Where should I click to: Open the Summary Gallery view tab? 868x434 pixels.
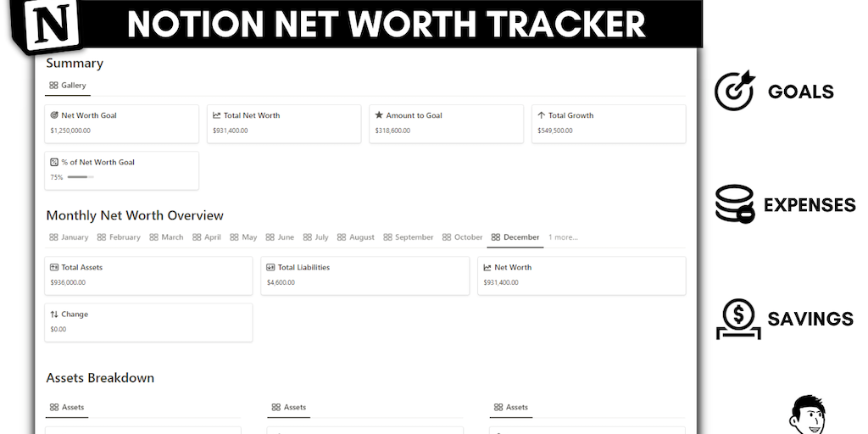68,86
